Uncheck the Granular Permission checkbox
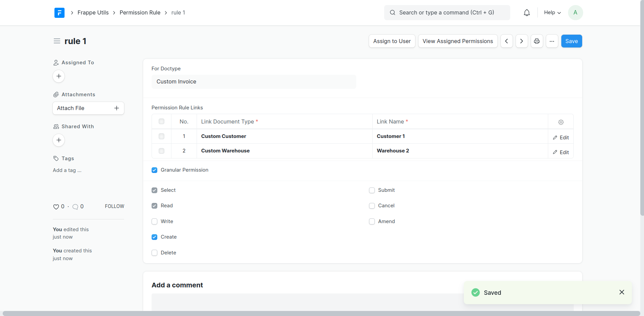The image size is (644, 316). (155, 170)
